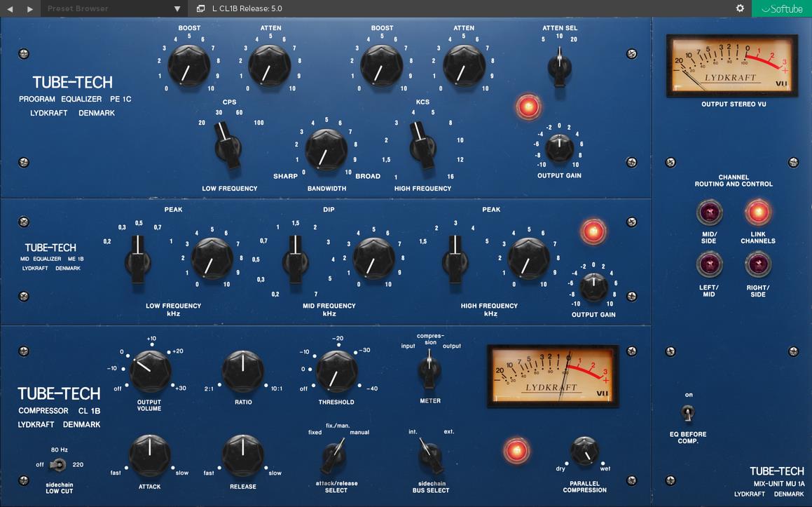Click the window copy icon beside the preset name

point(201,8)
